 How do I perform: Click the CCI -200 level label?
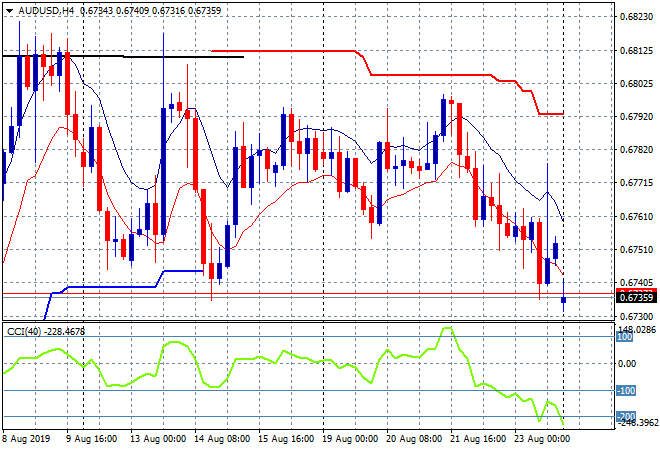626,416
